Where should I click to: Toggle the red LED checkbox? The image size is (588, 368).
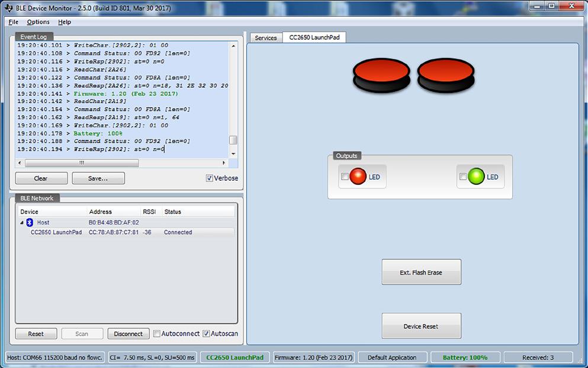click(345, 177)
